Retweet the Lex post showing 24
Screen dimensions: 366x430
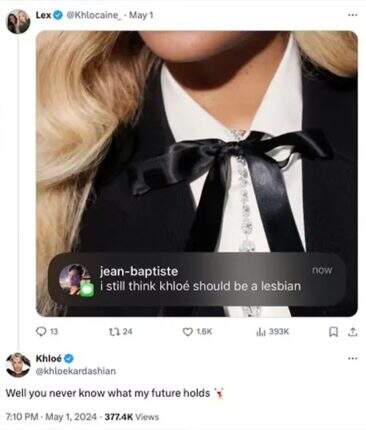(x=113, y=331)
